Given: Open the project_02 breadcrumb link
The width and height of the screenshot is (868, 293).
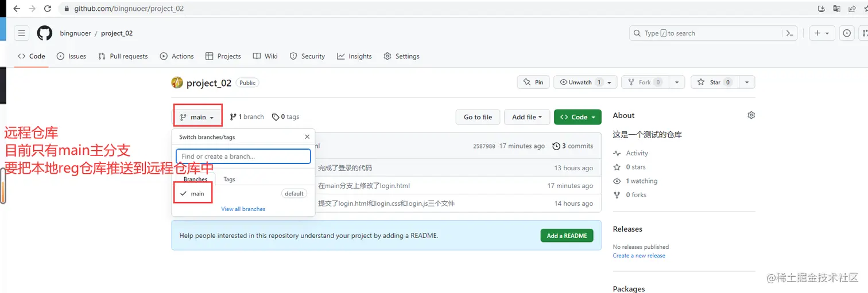Looking at the screenshot, I should pyautogui.click(x=117, y=33).
